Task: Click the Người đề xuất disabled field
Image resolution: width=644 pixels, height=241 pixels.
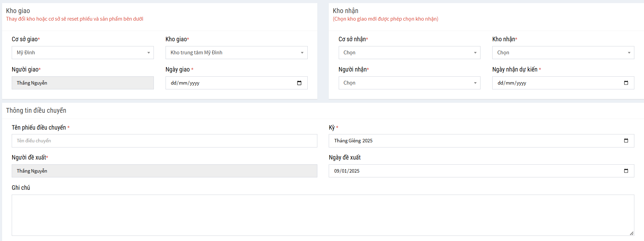Action: (x=164, y=171)
